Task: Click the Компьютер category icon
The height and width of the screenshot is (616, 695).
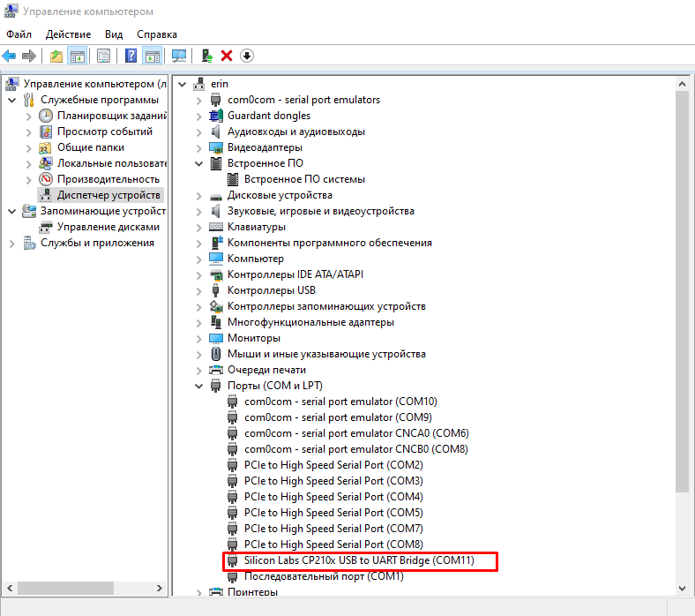Action: pos(216,259)
